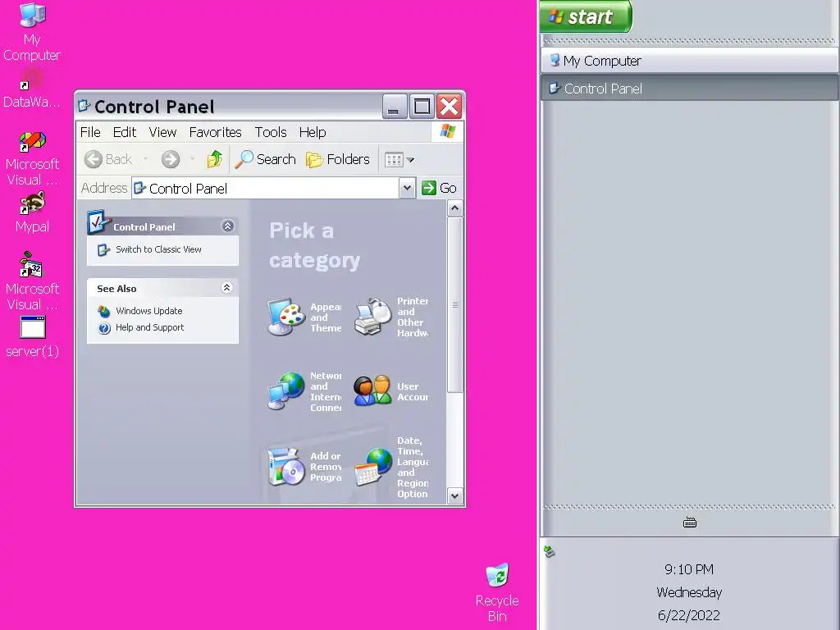Viewport: 840px width, 630px height.
Task: Click the 6/22/2022 date text
Action: coord(689,615)
